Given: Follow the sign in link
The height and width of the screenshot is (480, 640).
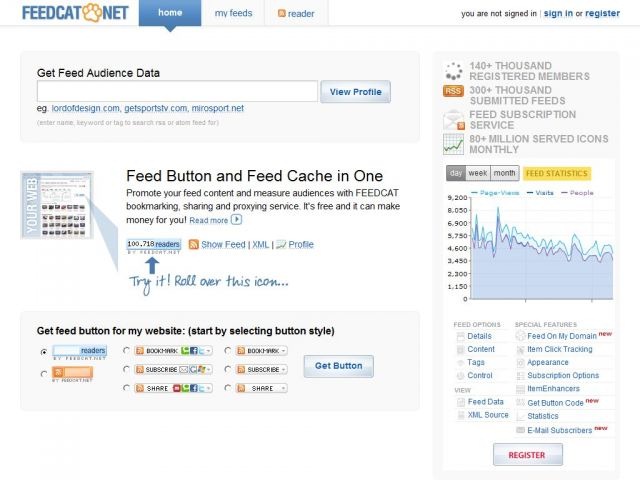Looking at the screenshot, I should [558, 13].
